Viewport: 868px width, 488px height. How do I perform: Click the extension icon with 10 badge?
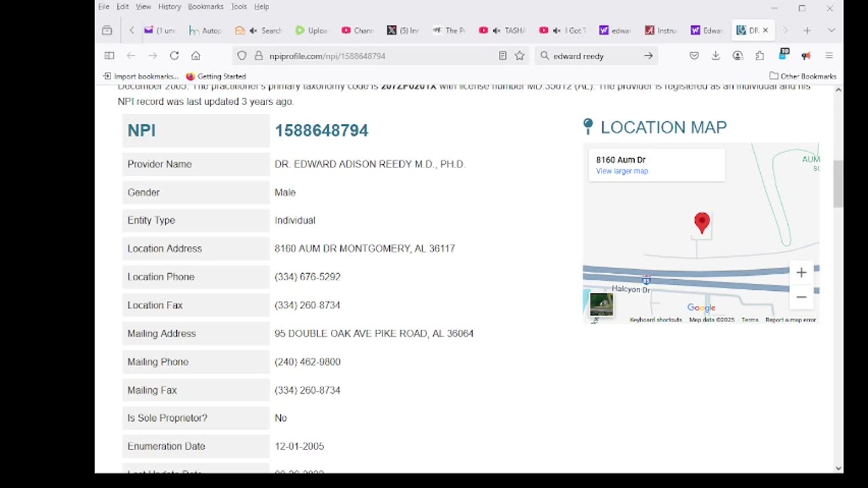click(783, 54)
